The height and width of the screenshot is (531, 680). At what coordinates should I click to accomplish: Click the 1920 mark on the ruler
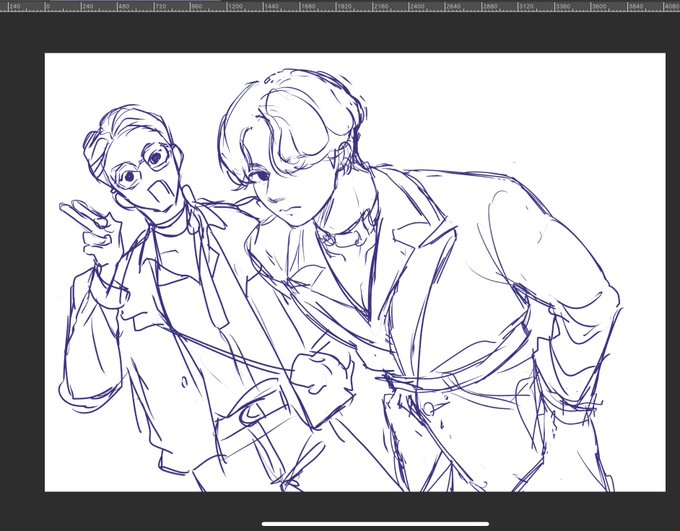[x=344, y=7]
